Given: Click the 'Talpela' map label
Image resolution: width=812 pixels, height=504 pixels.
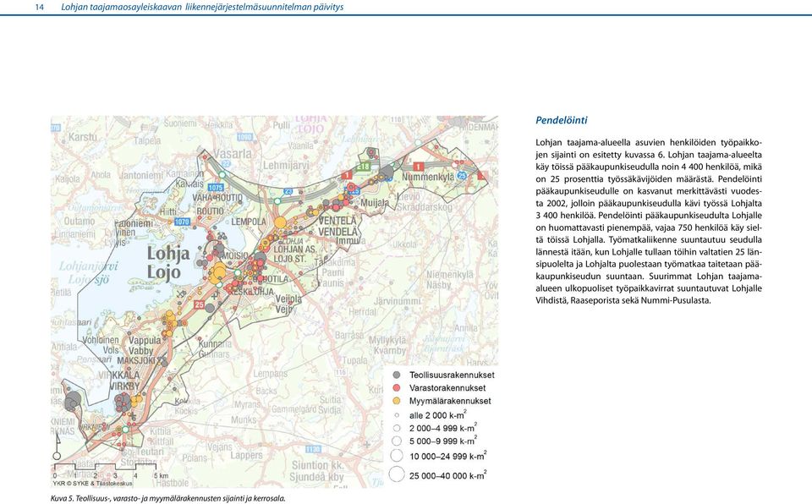Looking at the screenshot, I should pyautogui.click(x=147, y=140).
